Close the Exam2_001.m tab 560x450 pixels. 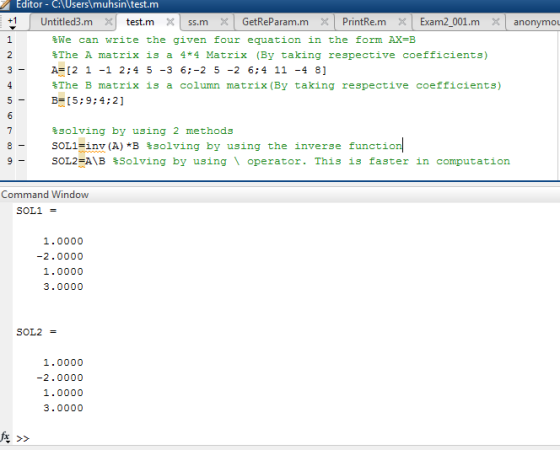(495, 22)
